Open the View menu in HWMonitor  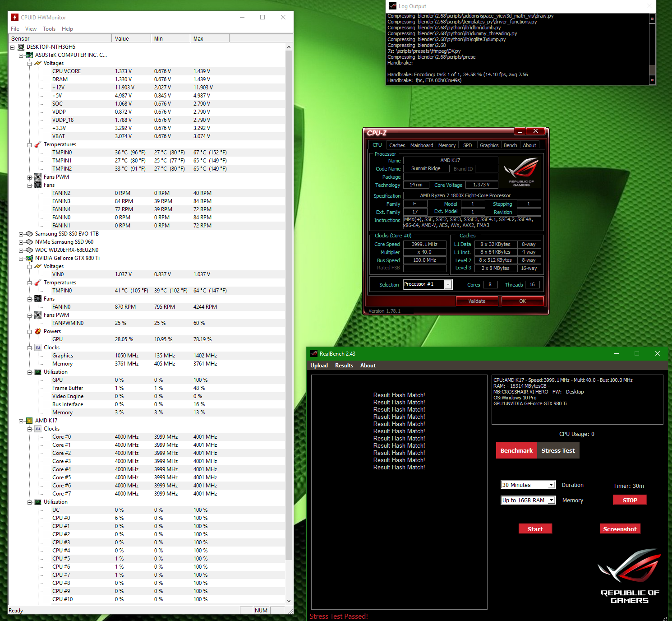click(31, 29)
